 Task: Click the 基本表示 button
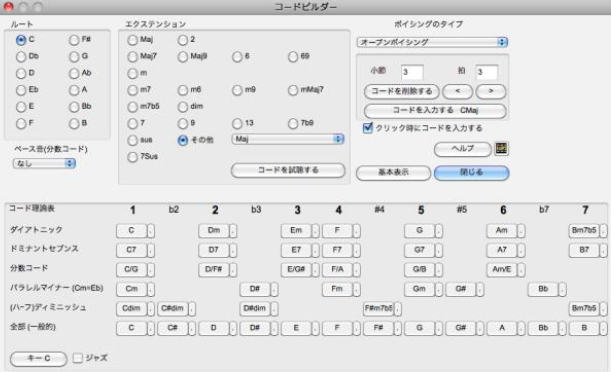pos(394,173)
